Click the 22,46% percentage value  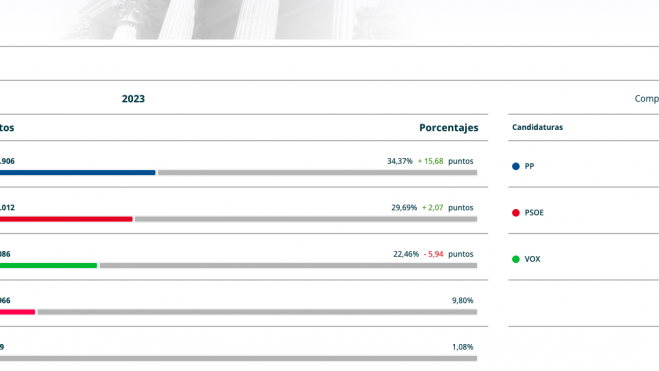[406, 254]
